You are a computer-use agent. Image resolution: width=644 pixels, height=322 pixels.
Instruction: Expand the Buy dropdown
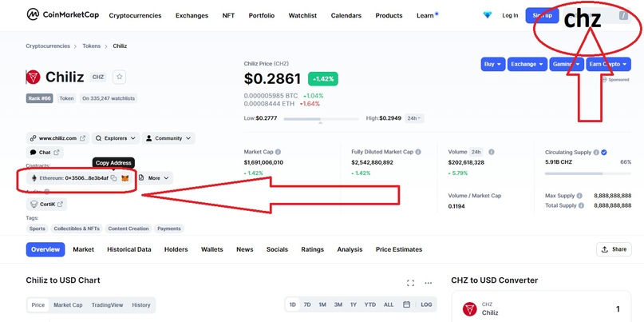pos(493,64)
